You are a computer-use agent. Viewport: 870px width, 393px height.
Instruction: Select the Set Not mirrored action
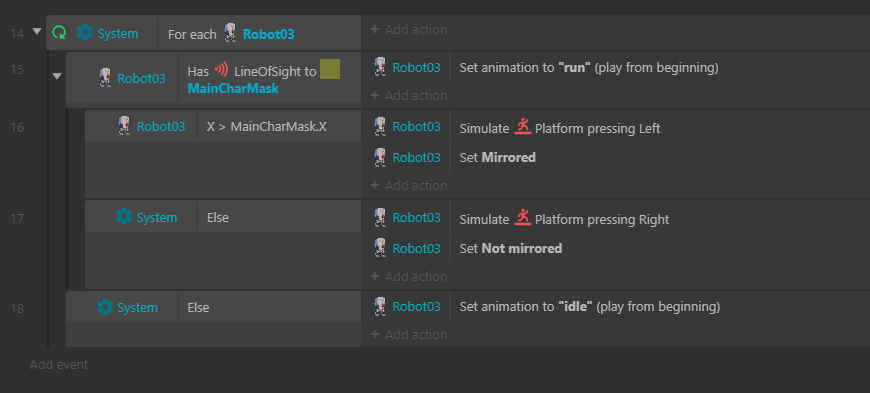point(510,248)
